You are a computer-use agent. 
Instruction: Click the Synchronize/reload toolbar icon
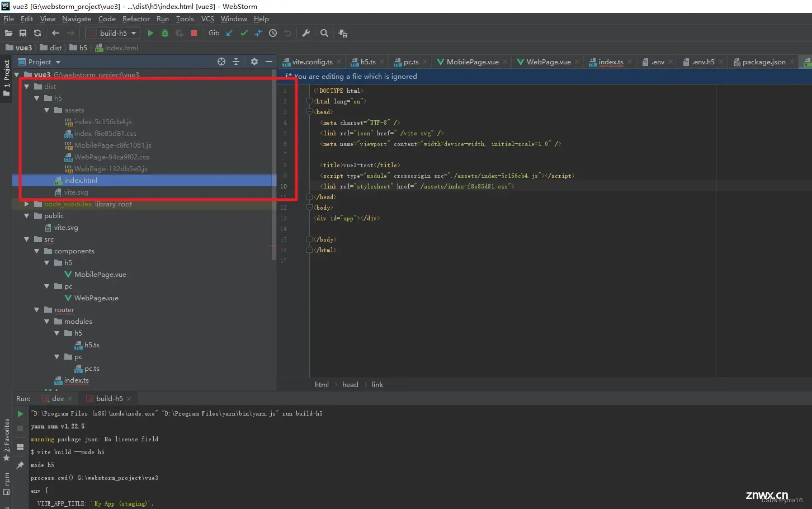[37, 33]
